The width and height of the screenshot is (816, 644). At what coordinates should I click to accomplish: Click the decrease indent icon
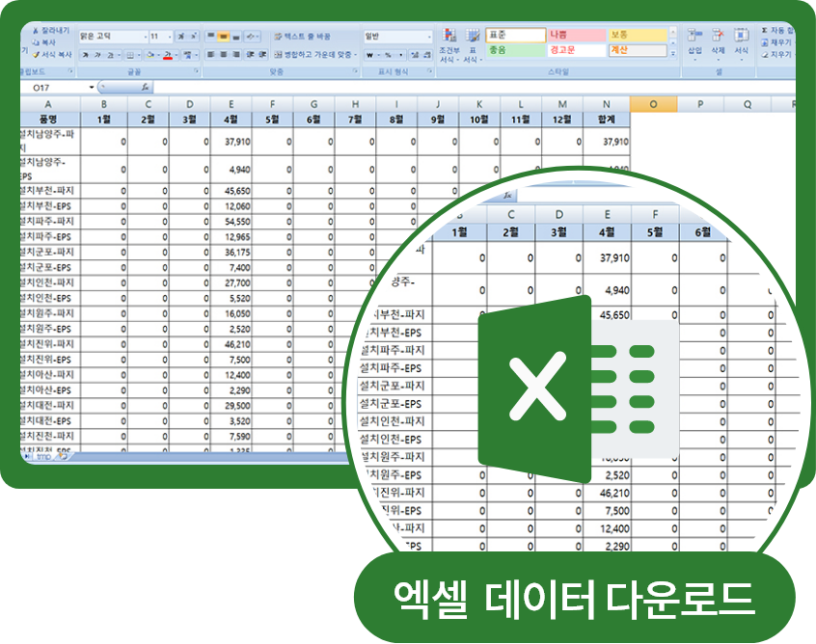click(251, 54)
